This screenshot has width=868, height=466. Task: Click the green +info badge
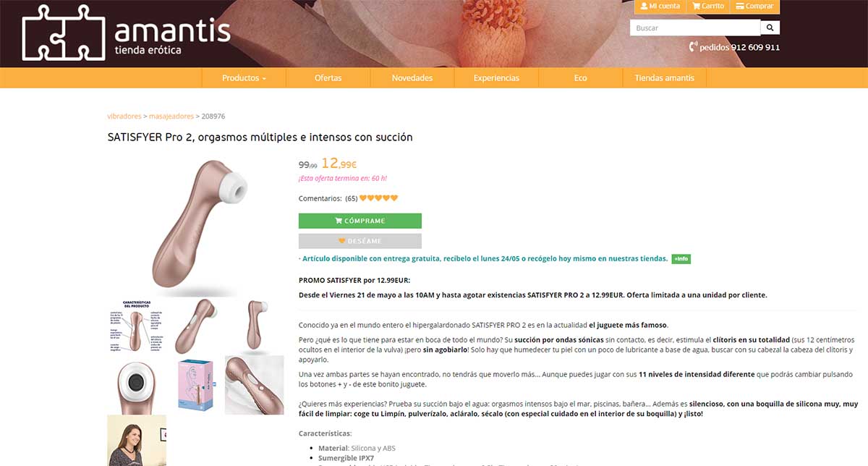coord(681,259)
